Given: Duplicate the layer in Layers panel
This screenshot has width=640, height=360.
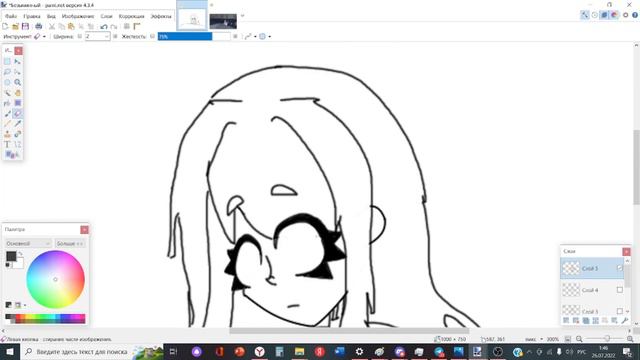Looking at the screenshot, I should [586, 320].
